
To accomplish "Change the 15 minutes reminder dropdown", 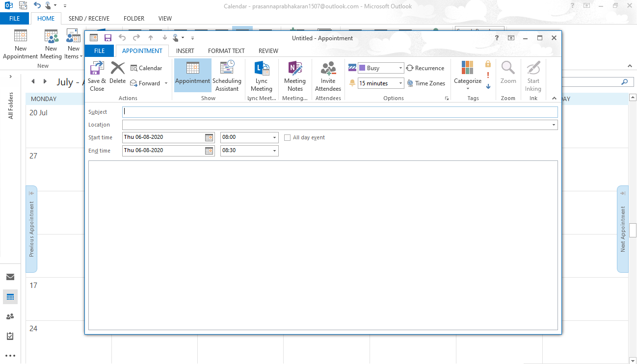I will click(x=400, y=83).
